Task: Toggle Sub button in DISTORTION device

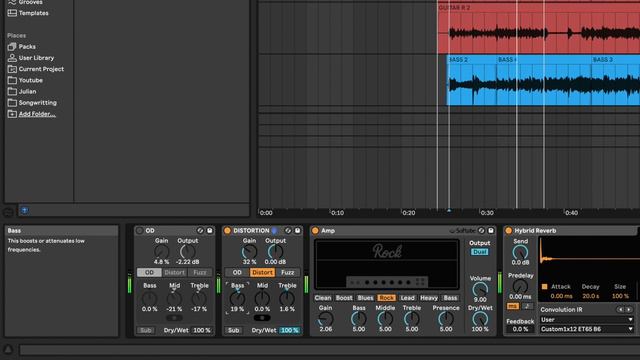Action: point(233,330)
